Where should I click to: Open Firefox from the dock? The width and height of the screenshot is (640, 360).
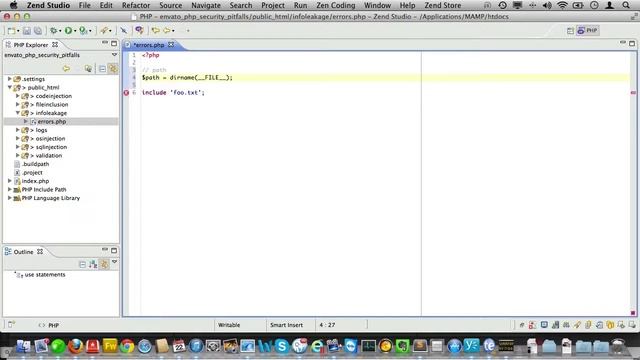(x=76, y=346)
